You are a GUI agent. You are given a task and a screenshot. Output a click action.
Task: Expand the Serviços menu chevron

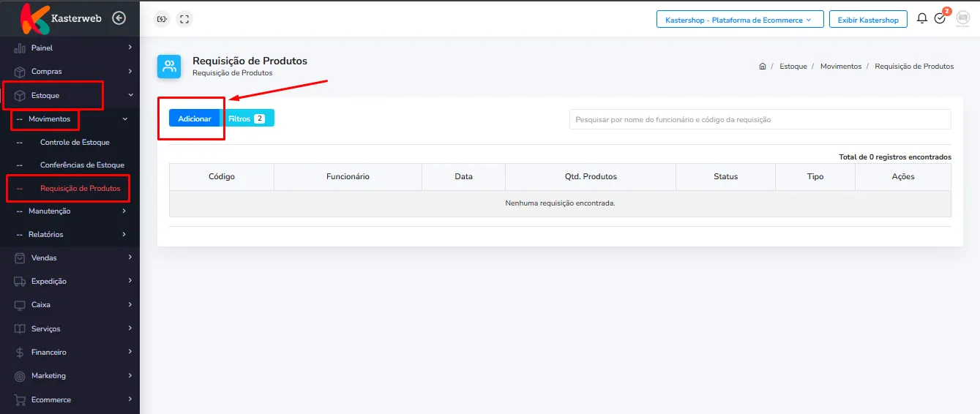coord(130,328)
